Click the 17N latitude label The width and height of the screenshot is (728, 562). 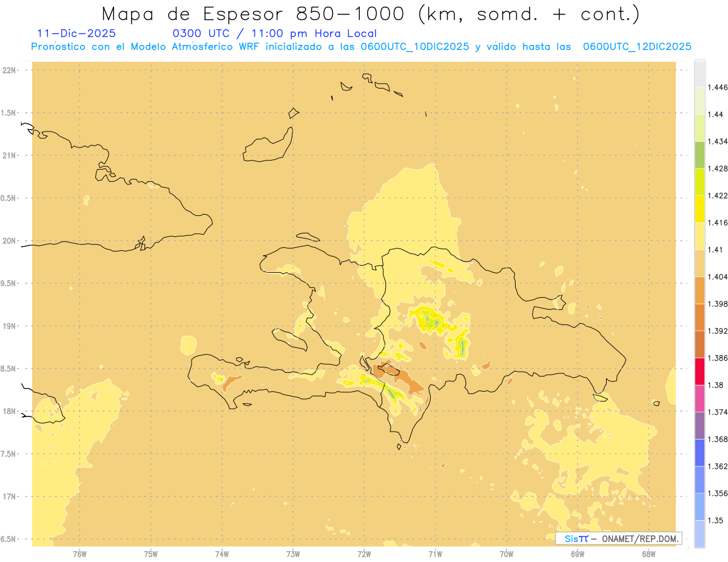8,497
